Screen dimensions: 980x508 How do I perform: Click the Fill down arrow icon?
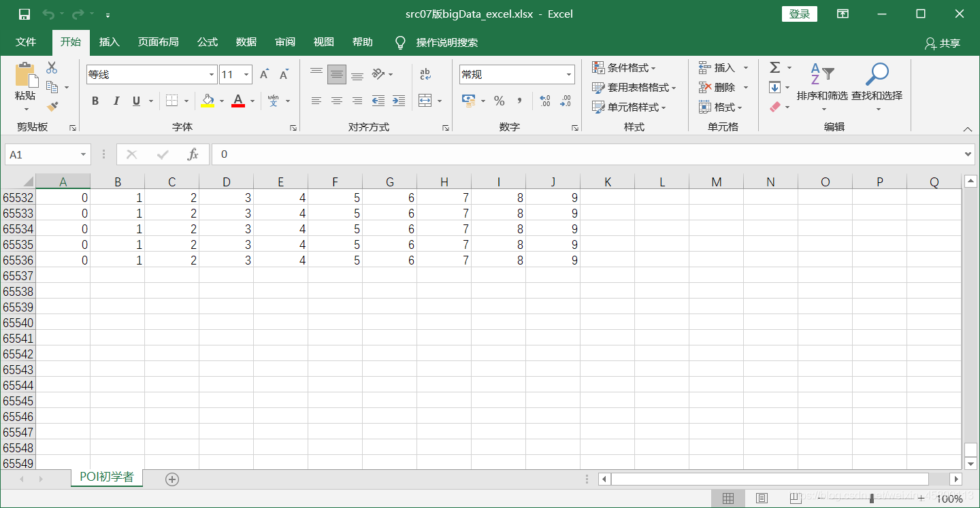coord(774,87)
